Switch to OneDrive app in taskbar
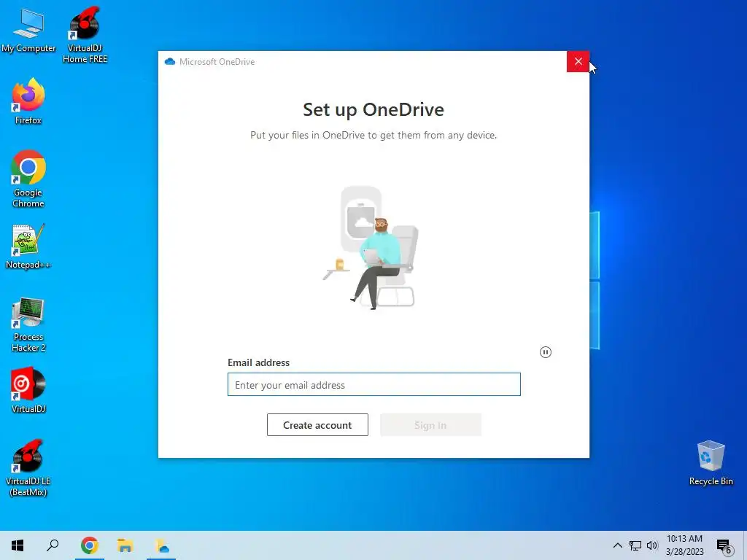747x560 pixels. click(x=161, y=545)
